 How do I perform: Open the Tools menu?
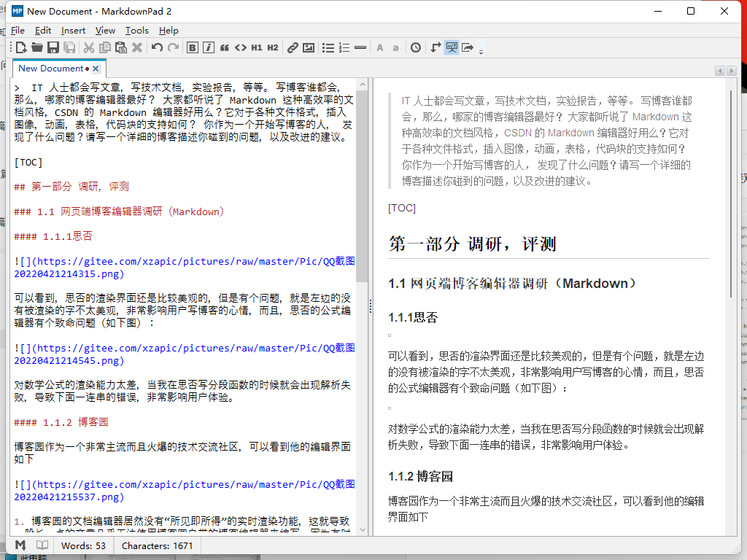[136, 31]
